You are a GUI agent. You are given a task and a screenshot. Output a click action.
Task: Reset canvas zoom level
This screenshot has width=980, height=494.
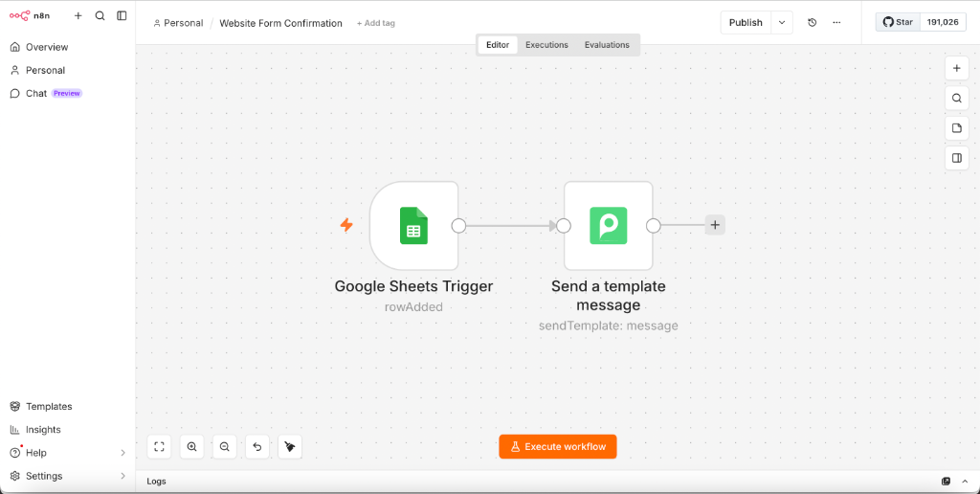[x=256, y=446]
